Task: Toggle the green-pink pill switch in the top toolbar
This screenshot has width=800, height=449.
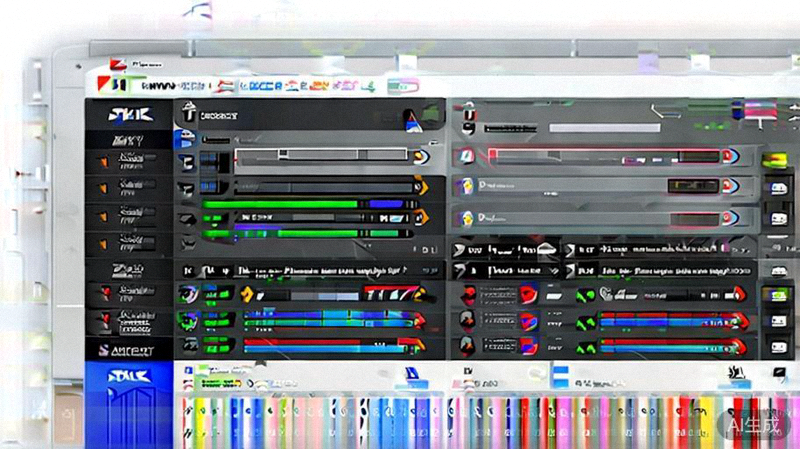Action: 403,87
